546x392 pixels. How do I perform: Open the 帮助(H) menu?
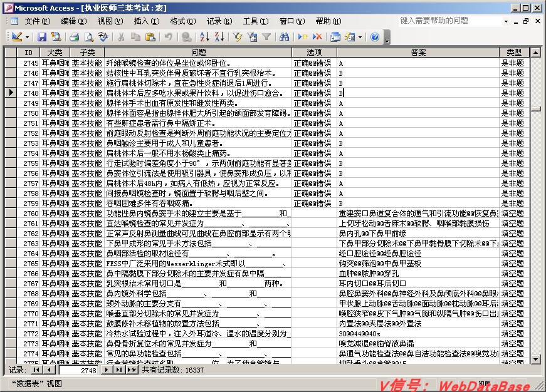click(328, 21)
